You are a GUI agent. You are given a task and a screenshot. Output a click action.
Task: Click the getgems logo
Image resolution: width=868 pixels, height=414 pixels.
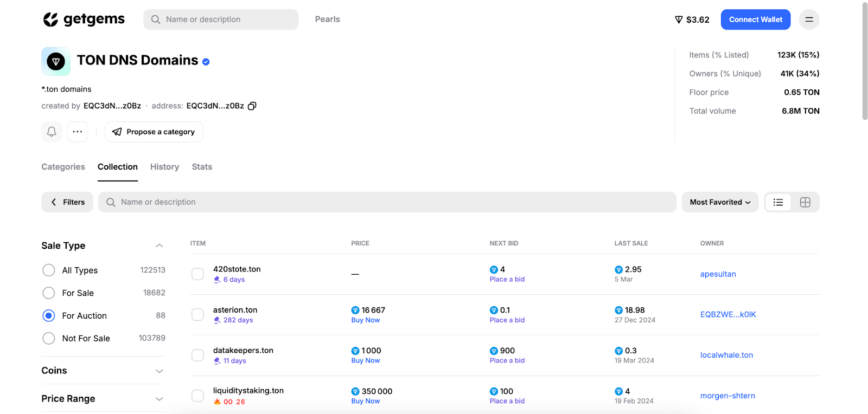(x=84, y=20)
